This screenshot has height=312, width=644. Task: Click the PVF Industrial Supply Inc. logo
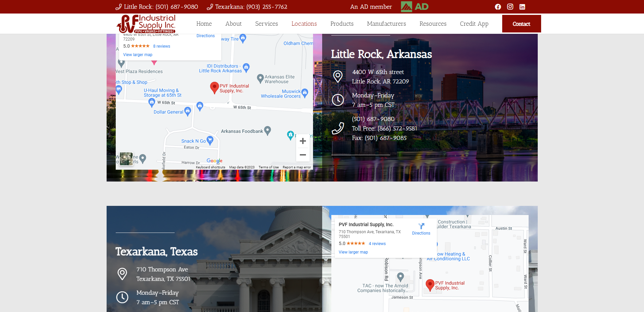pos(146,24)
